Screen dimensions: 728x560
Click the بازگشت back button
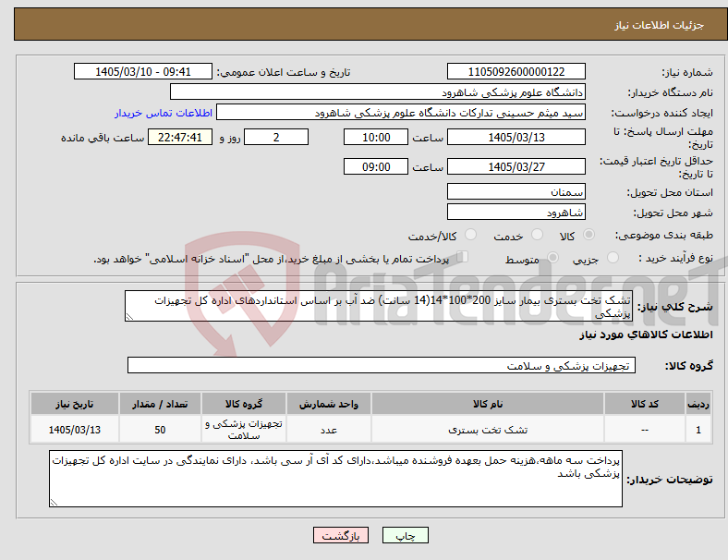[x=341, y=535]
